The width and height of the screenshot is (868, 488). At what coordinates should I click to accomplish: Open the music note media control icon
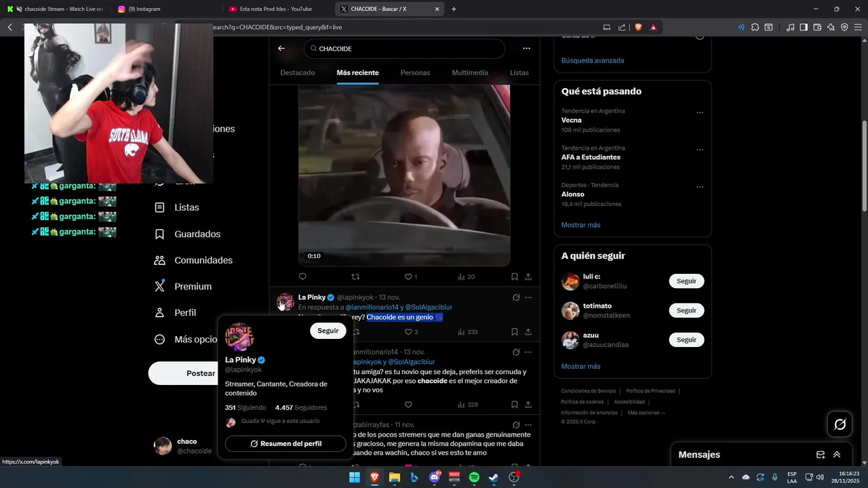click(790, 27)
